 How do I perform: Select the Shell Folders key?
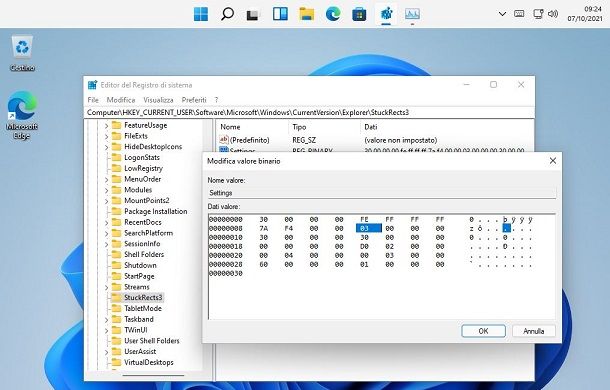point(144,255)
